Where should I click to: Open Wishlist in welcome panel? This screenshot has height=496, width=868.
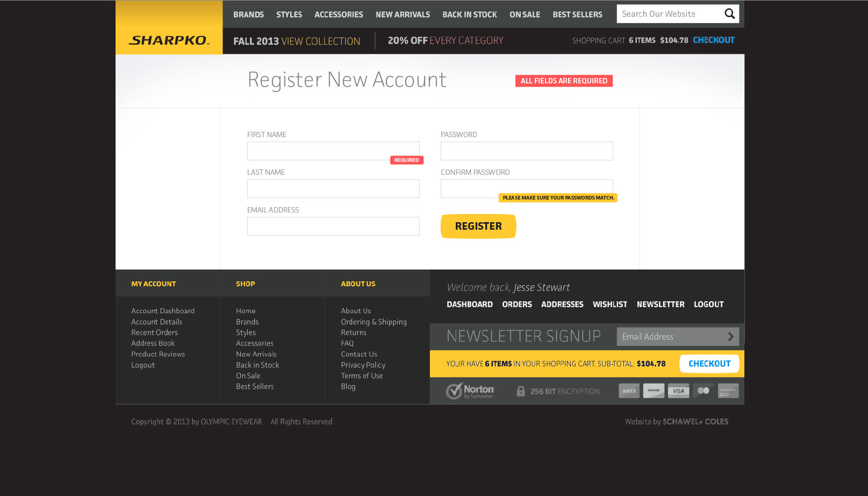610,304
